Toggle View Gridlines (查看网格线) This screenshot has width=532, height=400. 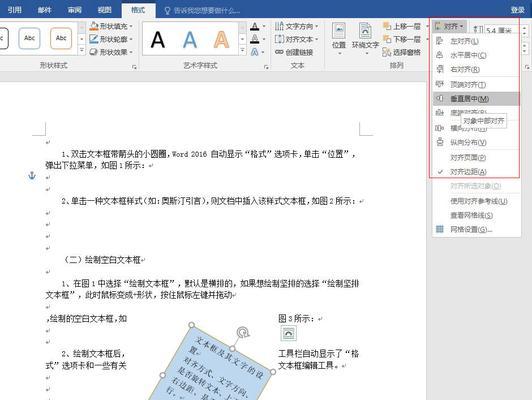(476, 215)
